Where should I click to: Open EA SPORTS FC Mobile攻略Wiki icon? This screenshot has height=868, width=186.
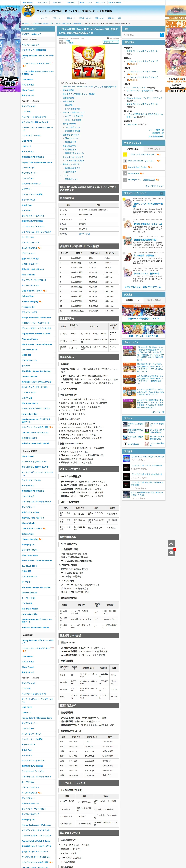(147, 431)
